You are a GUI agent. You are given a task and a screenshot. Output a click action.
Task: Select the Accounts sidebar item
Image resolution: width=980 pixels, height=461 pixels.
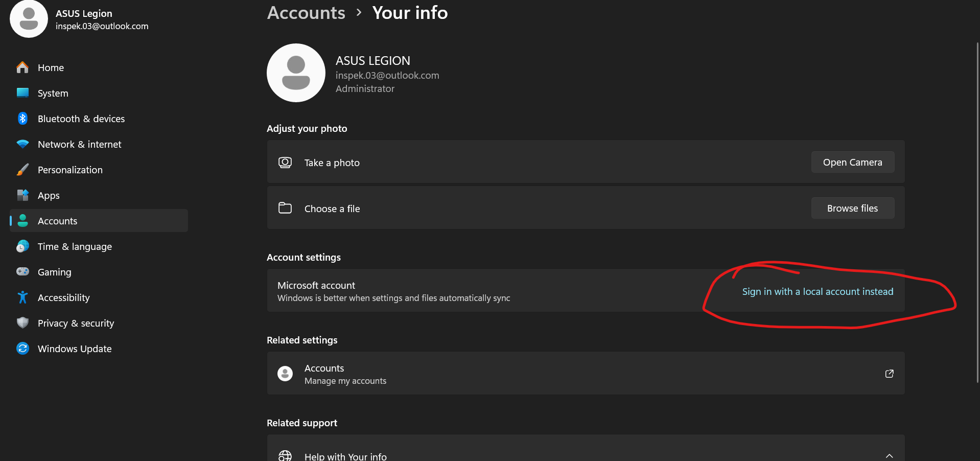(57, 221)
